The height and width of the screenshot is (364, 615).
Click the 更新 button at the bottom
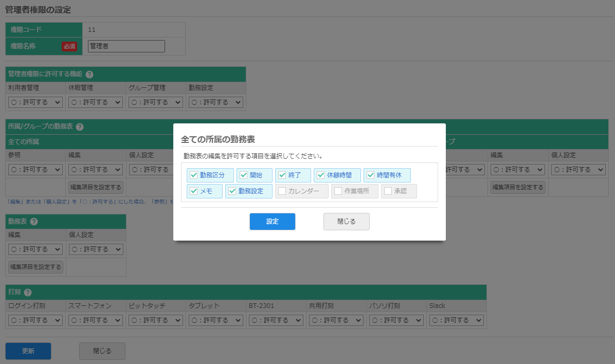click(x=28, y=351)
